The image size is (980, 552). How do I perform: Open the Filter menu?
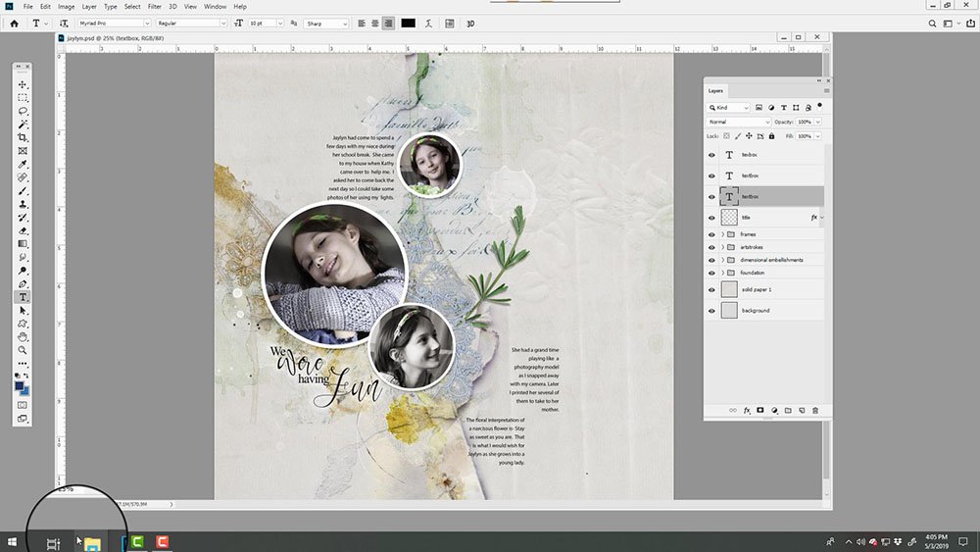(155, 6)
